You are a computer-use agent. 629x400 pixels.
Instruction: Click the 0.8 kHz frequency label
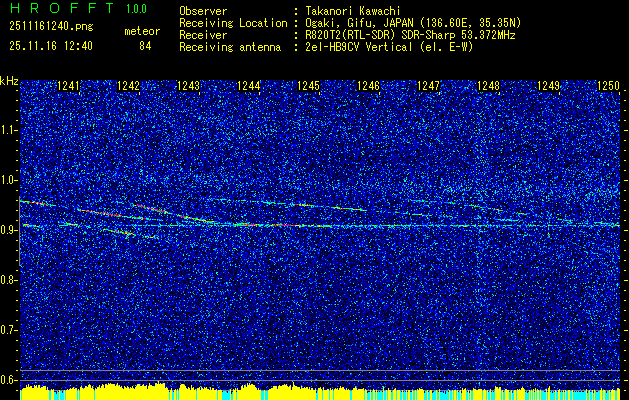pyautogui.click(x=8, y=280)
